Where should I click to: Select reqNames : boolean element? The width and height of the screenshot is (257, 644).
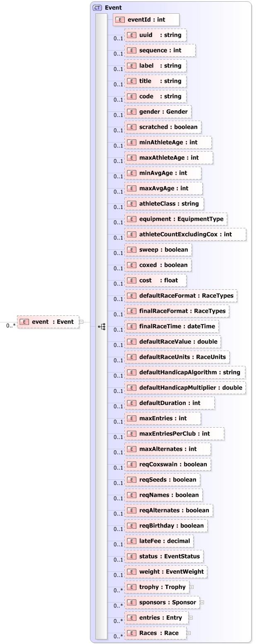(x=163, y=495)
